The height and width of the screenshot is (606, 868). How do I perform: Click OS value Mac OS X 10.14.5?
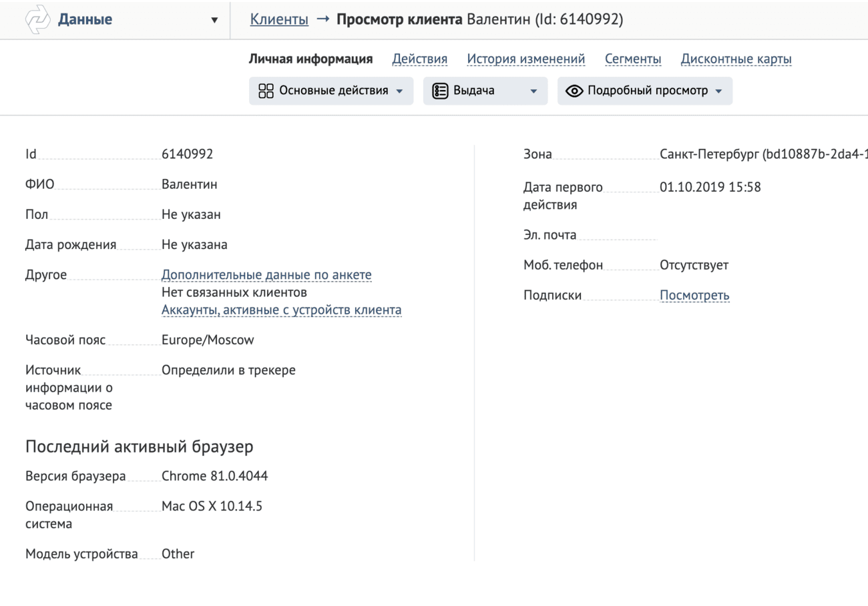[212, 507]
